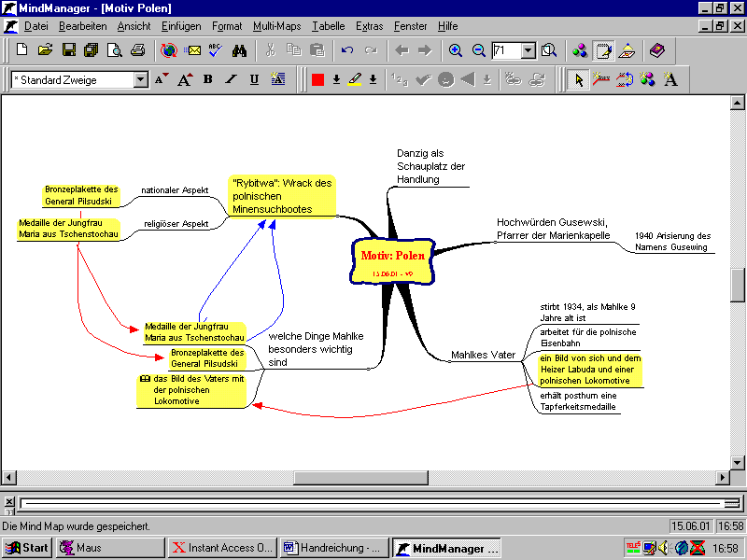The image size is (747, 560).
Task: Click the red fill color swatch
Action: pos(317,80)
